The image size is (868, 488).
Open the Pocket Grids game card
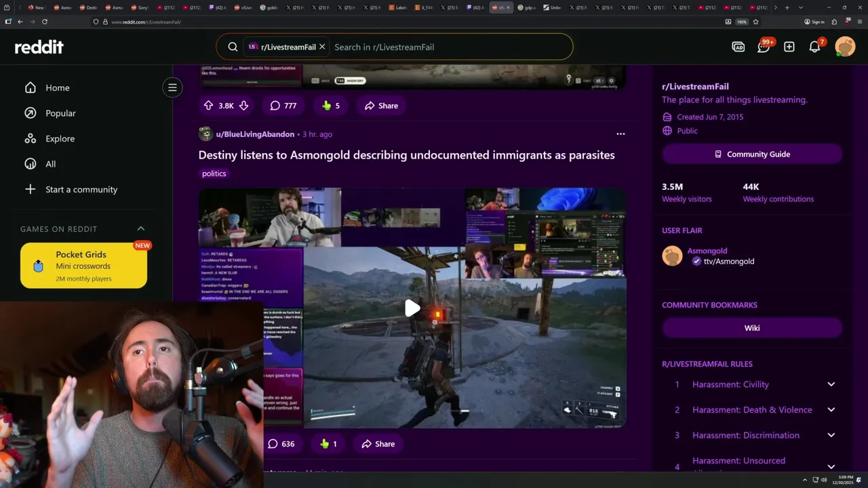click(83, 266)
